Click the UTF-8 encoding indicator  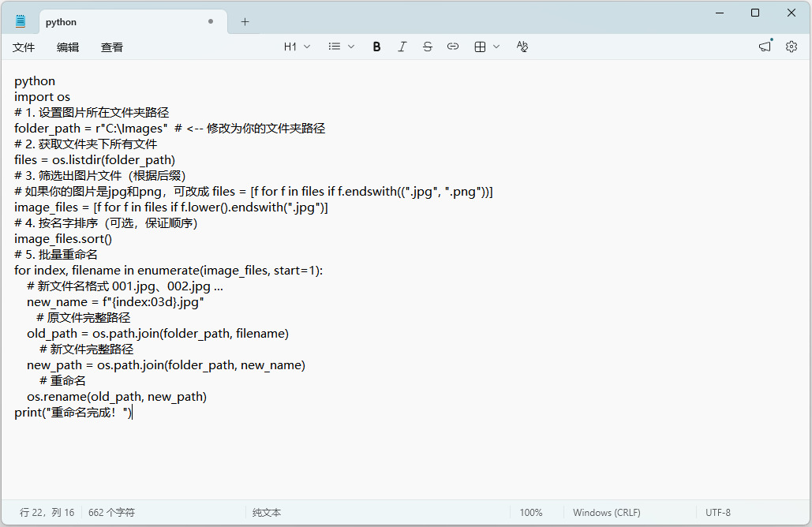(x=718, y=513)
